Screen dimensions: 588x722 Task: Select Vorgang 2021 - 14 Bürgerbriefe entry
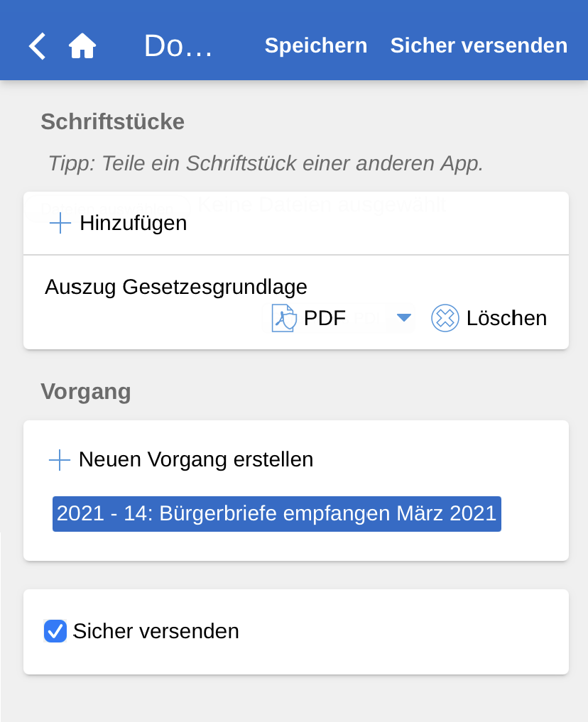click(x=276, y=513)
